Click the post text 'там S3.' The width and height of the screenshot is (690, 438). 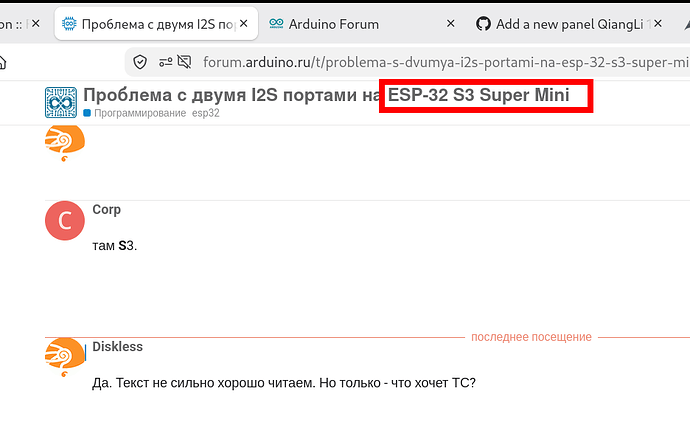pyautogui.click(x=115, y=246)
